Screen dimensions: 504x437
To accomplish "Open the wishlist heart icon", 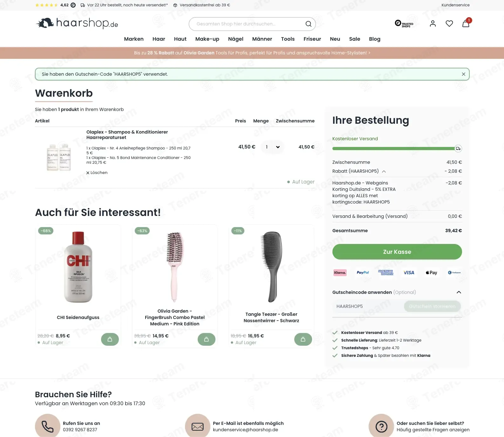I will [449, 24].
